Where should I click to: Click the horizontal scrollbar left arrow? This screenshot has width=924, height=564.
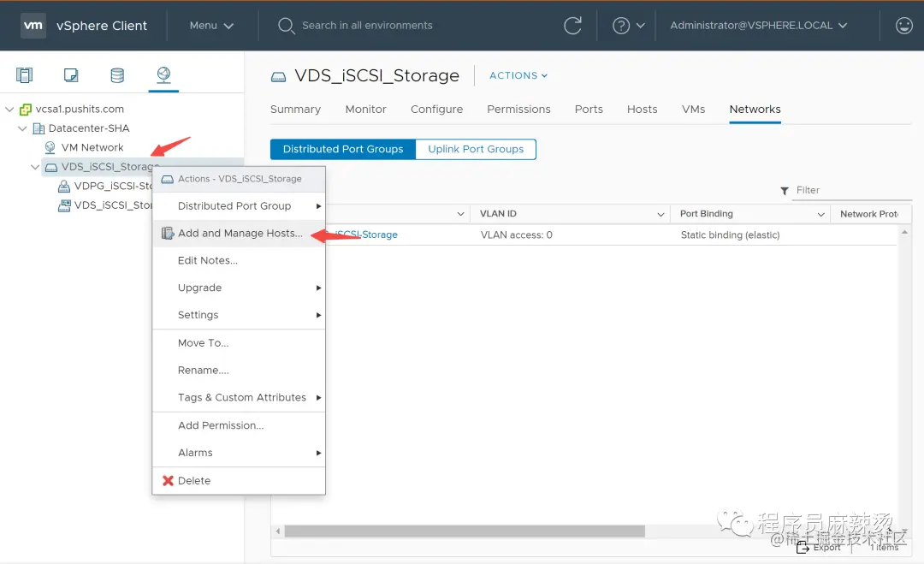(x=278, y=531)
